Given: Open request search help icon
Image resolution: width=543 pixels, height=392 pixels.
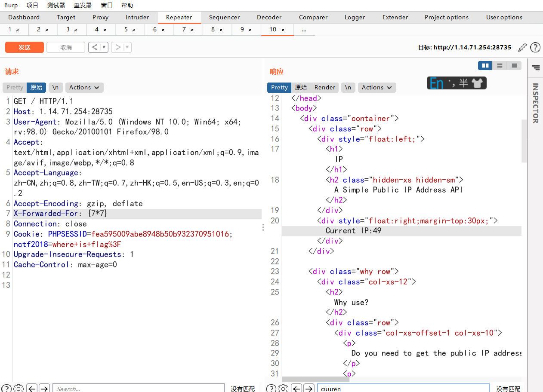Looking at the screenshot, I should pos(6,388).
